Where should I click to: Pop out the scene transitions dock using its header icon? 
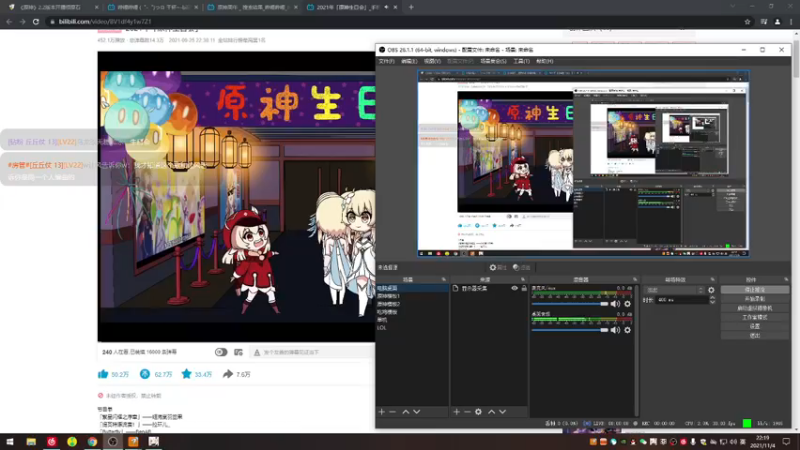tap(712, 280)
